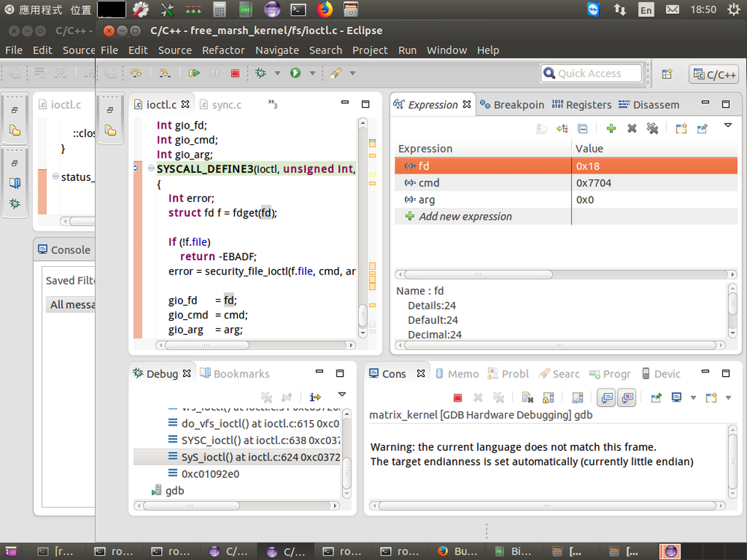Open the Refactor menu
The width and height of the screenshot is (747, 560).
(223, 50)
